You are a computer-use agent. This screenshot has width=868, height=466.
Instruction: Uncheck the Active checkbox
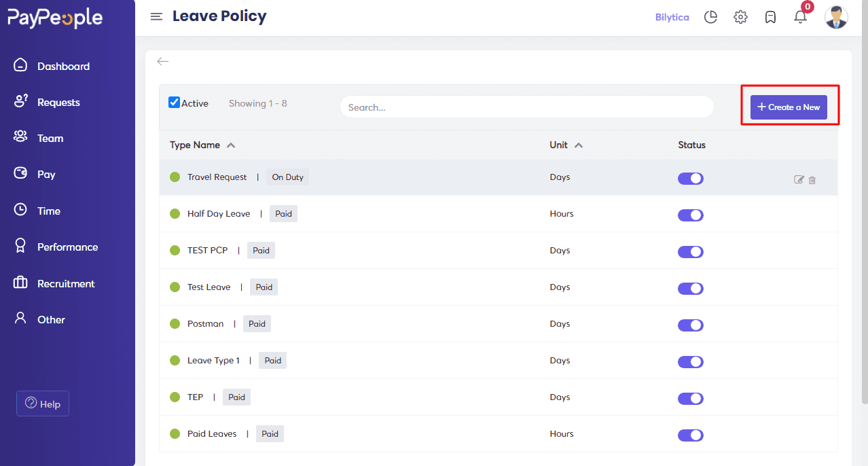point(174,103)
